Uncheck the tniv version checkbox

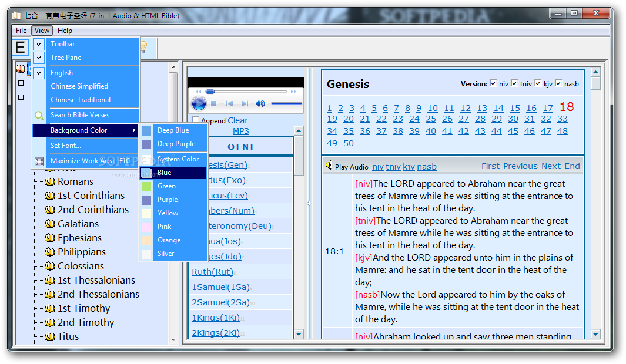click(x=515, y=83)
